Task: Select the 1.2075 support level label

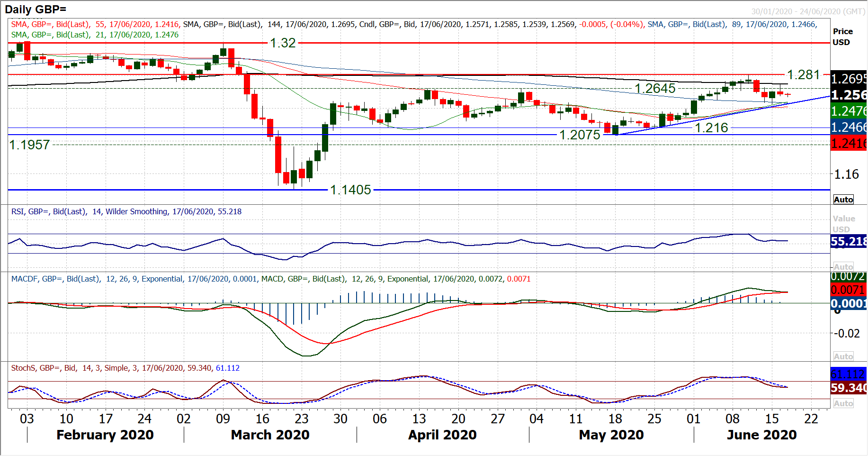Action: (580, 135)
